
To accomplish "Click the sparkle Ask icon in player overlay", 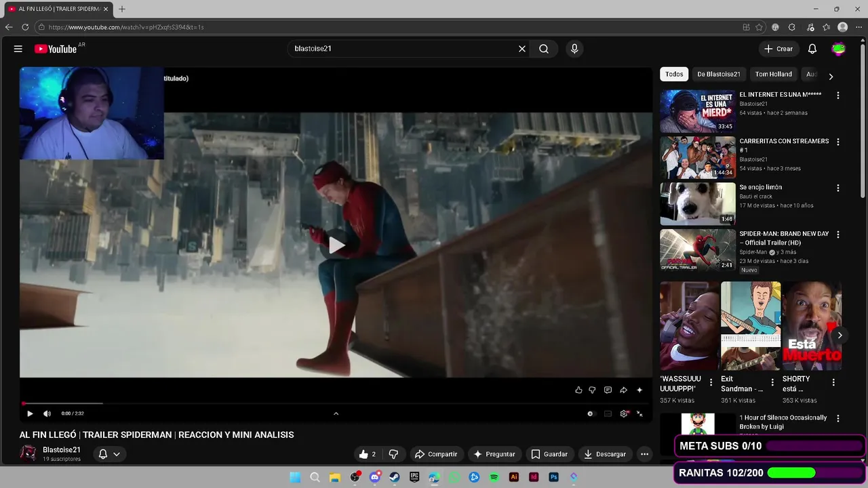I will (639, 390).
